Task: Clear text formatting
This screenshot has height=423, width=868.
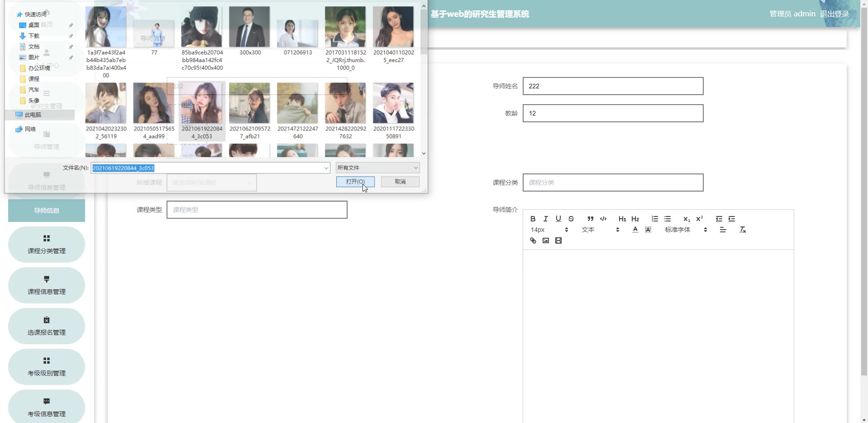Action: (742, 230)
